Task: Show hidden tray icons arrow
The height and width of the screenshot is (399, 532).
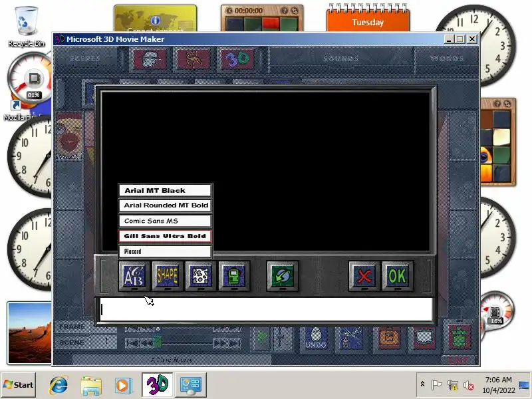Action: pos(422,384)
